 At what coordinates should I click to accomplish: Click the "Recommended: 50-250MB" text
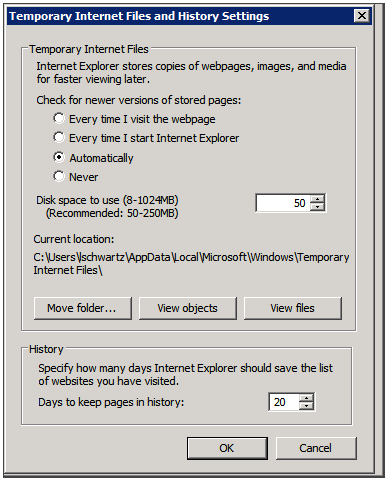click(112, 213)
